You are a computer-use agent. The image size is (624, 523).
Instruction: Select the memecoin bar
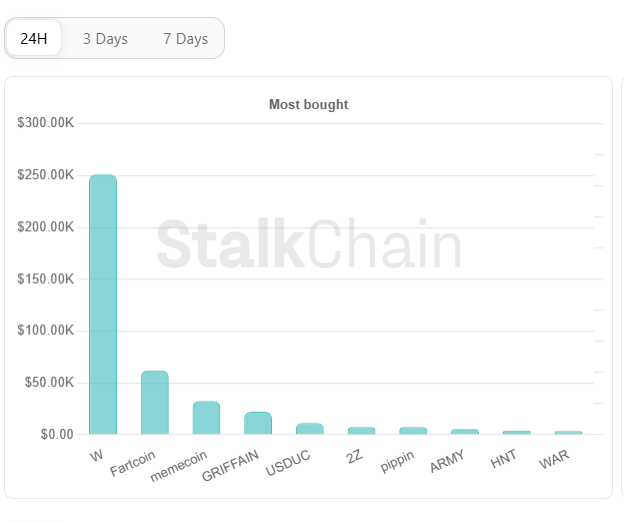pyautogui.click(x=206, y=418)
